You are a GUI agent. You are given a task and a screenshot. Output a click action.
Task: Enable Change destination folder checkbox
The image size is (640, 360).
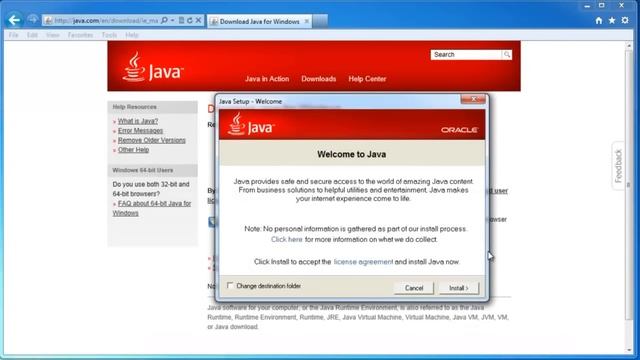(230, 286)
